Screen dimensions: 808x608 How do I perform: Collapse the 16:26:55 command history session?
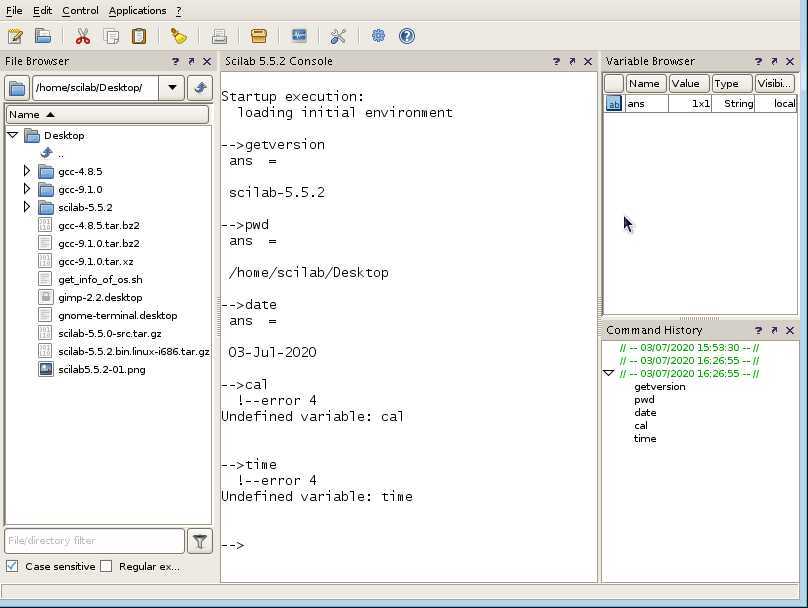(609, 373)
